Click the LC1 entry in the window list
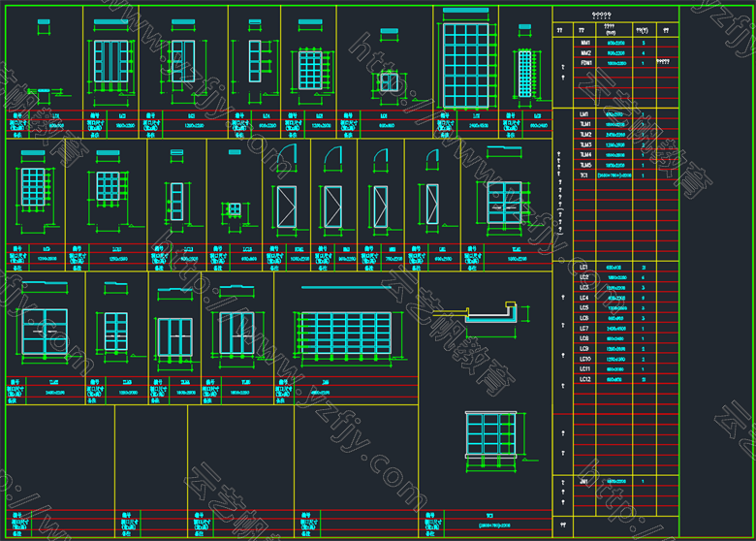756x541 pixels. 584,267
